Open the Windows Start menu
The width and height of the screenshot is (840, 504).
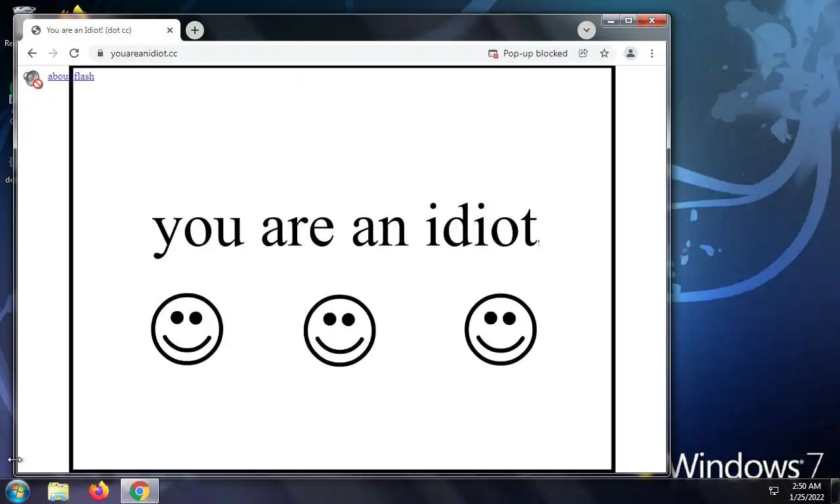pyautogui.click(x=17, y=491)
